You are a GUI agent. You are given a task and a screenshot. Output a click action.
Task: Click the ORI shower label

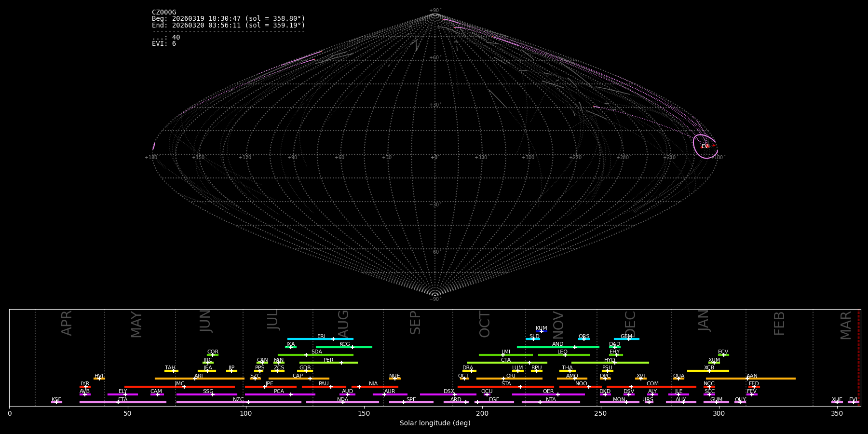(x=511, y=376)
